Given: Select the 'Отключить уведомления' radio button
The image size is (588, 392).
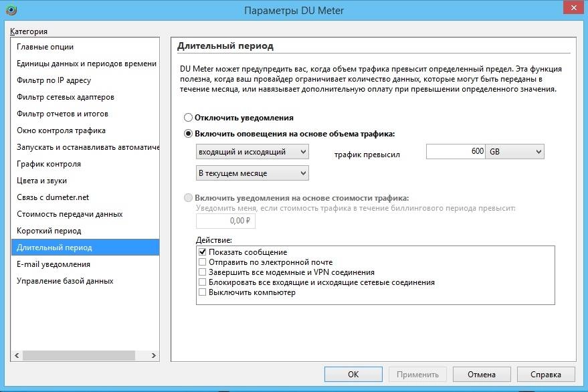Looking at the screenshot, I should point(188,118).
